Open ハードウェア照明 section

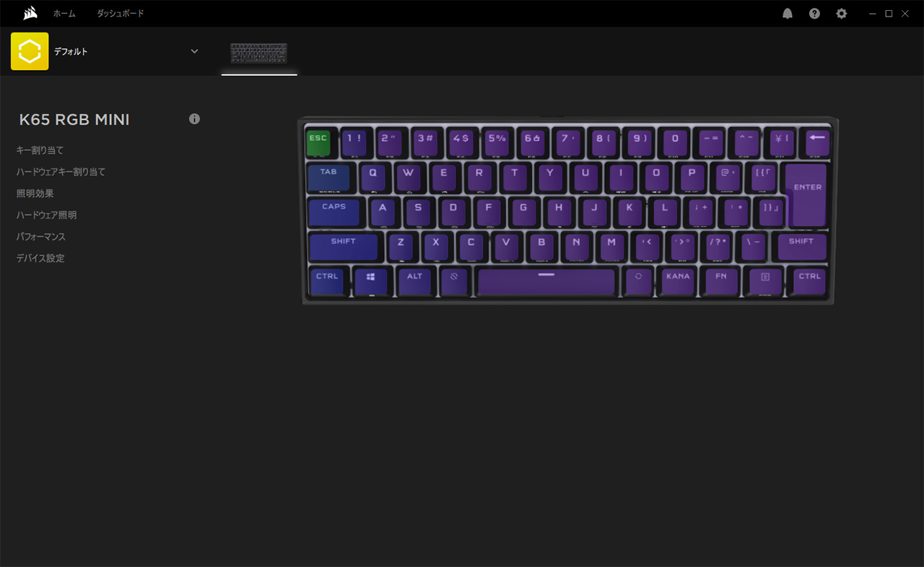[46, 215]
